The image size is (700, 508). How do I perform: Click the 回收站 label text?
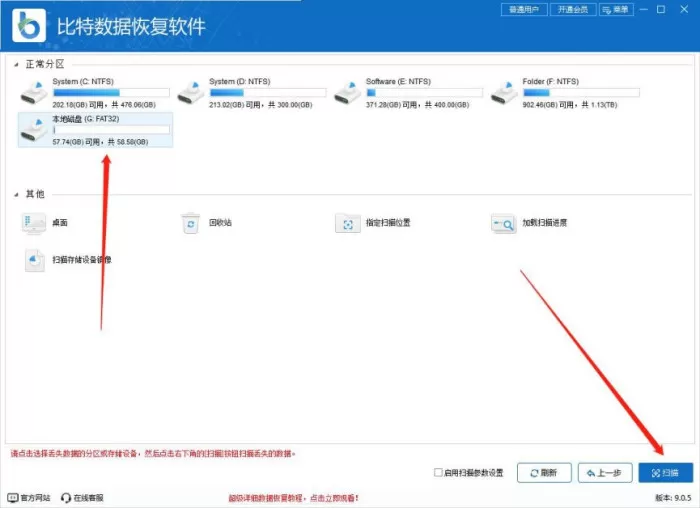(220, 222)
